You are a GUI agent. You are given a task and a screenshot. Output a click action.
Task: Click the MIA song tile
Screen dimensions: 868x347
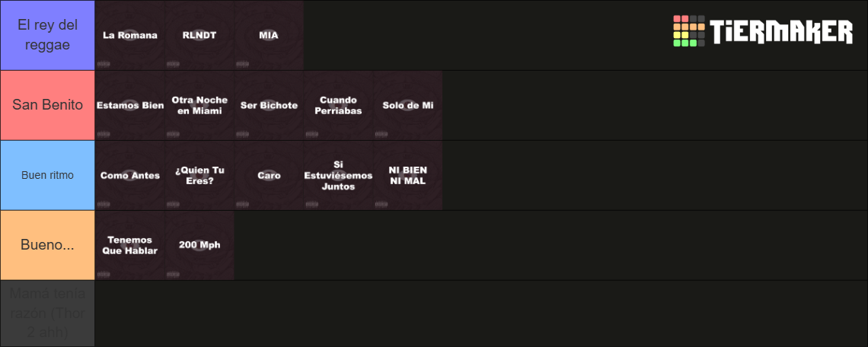point(269,35)
